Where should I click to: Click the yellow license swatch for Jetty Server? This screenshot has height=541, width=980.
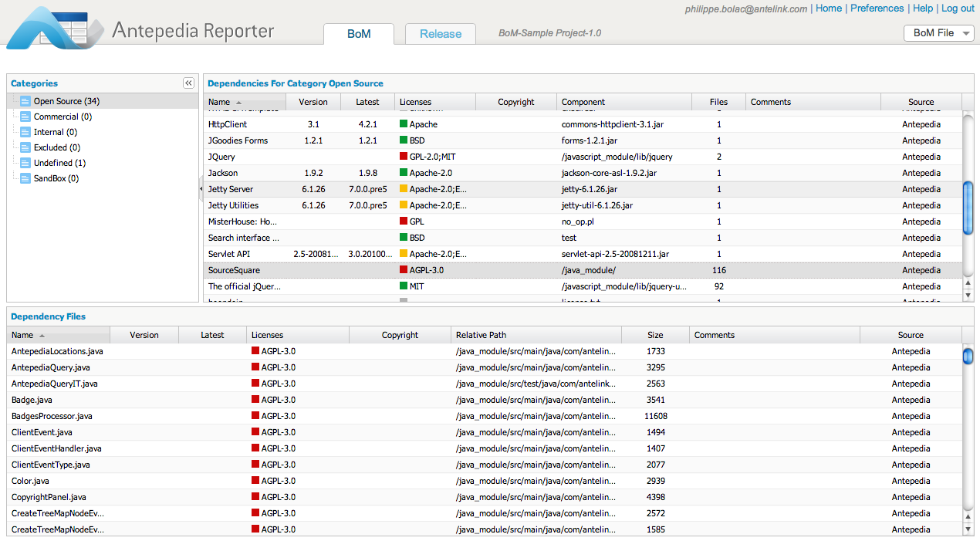coord(403,189)
